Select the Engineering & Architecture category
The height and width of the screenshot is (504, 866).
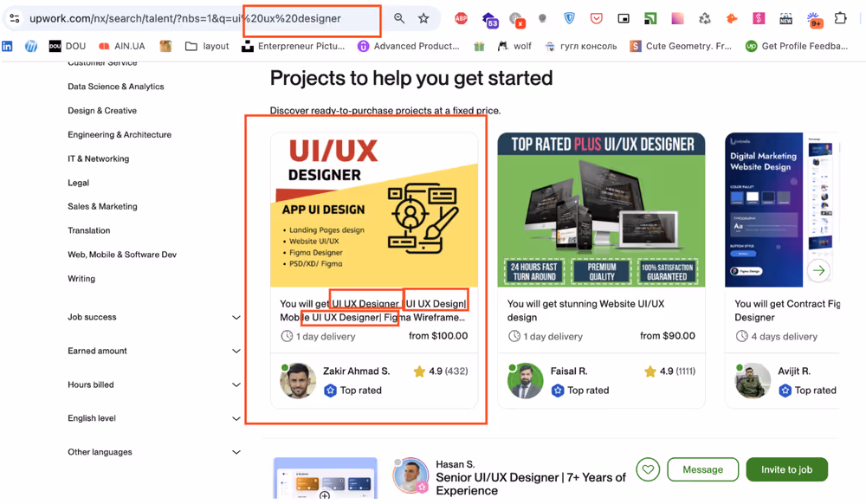[x=120, y=135]
